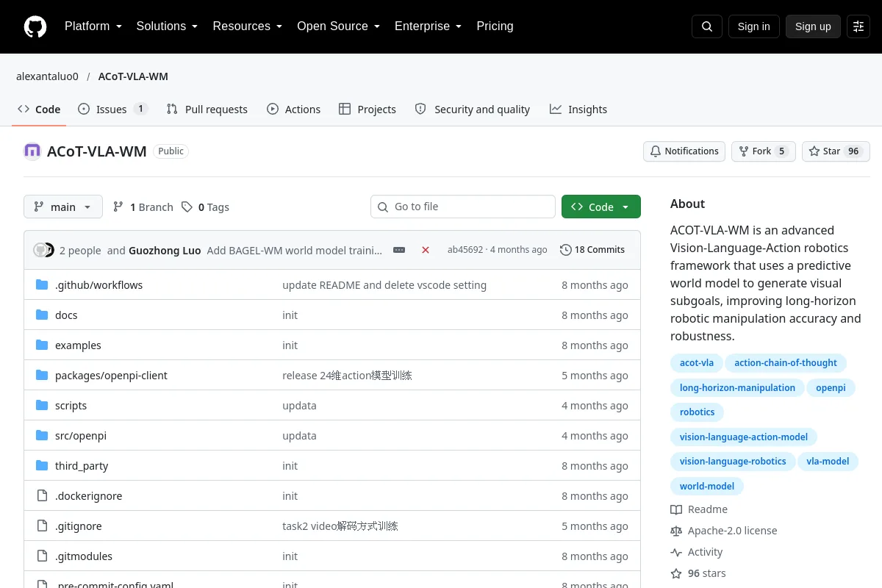
Task: Expand the Resources menu
Action: 248,26
